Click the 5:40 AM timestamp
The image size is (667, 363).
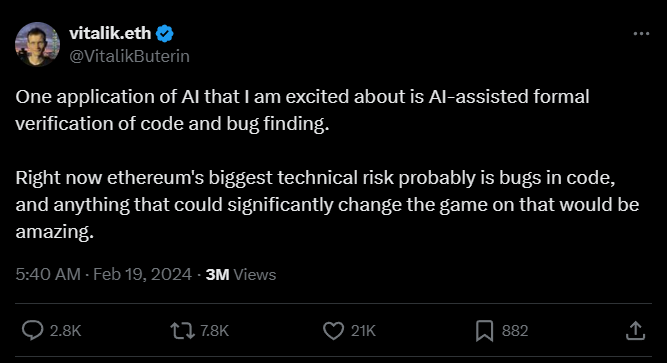click(x=48, y=274)
